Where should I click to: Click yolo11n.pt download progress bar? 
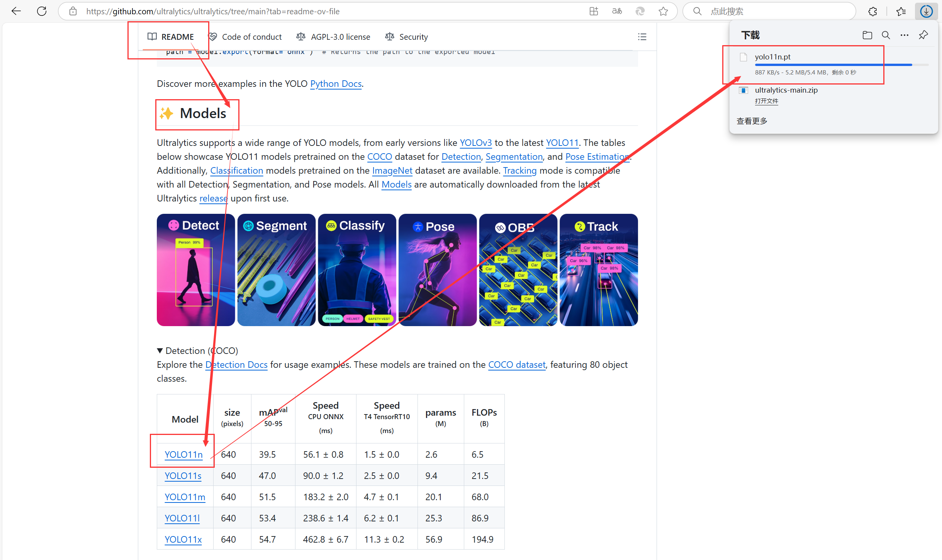click(833, 65)
